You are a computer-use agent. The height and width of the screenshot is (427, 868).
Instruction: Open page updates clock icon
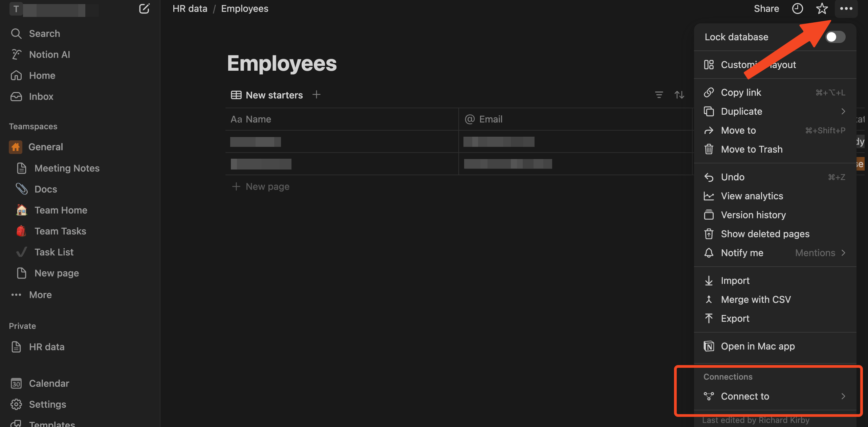pos(797,9)
